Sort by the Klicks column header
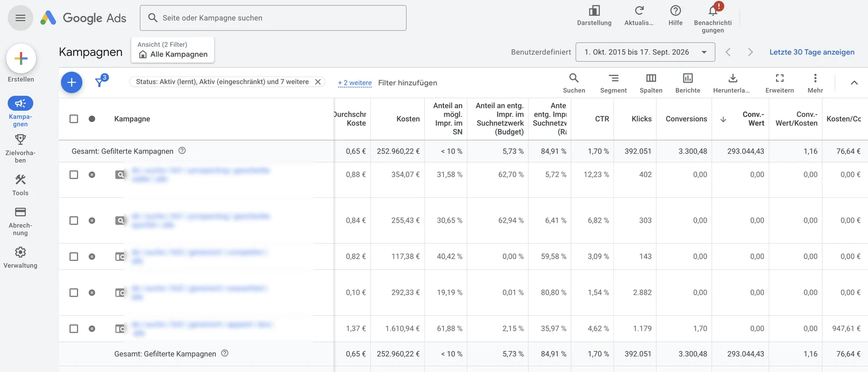 pos(642,119)
